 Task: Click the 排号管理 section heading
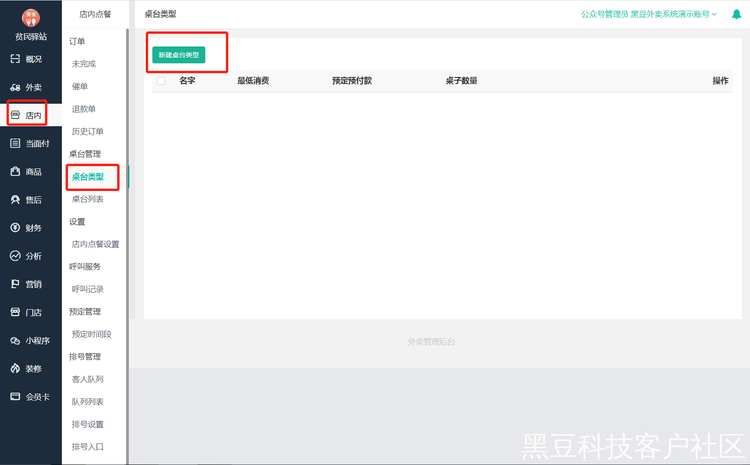[85, 356]
